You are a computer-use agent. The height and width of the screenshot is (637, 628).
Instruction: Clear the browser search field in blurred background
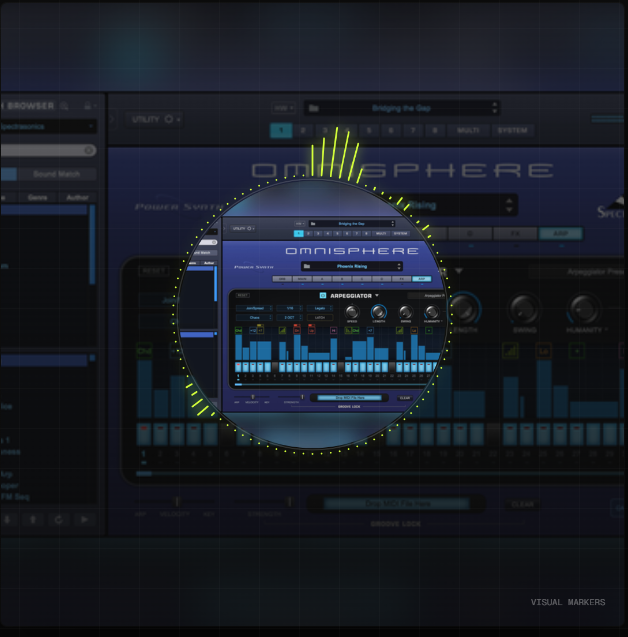[x=88, y=150]
